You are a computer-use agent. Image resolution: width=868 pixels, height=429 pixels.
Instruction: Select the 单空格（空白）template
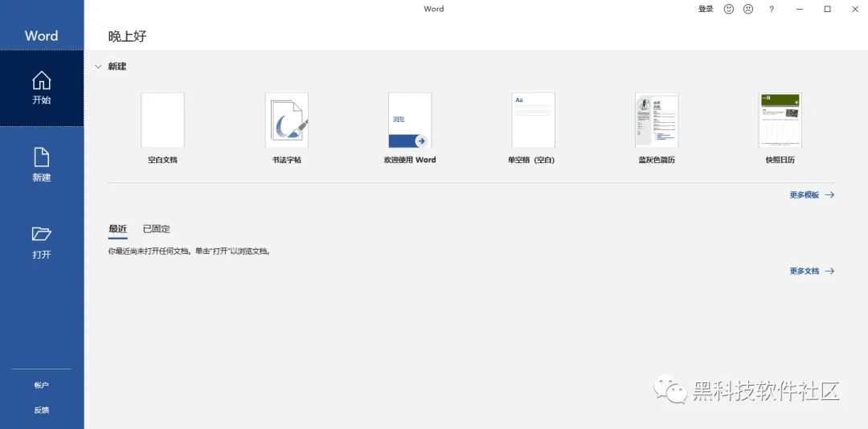pos(533,121)
